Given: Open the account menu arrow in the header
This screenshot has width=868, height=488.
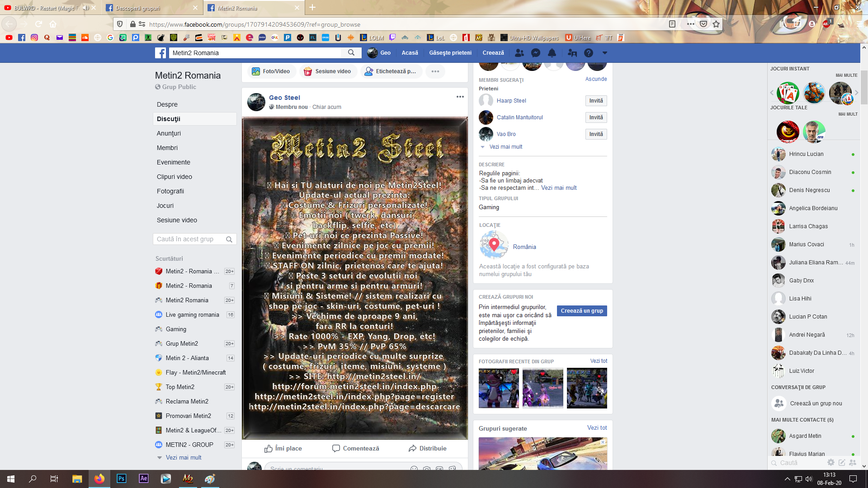Looking at the screenshot, I should [x=604, y=53].
